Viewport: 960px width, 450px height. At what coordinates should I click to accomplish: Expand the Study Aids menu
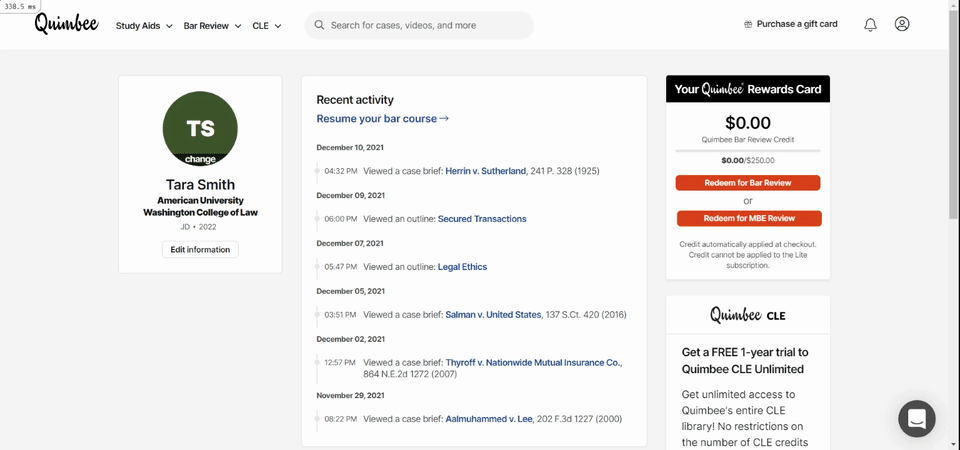tap(144, 26)
